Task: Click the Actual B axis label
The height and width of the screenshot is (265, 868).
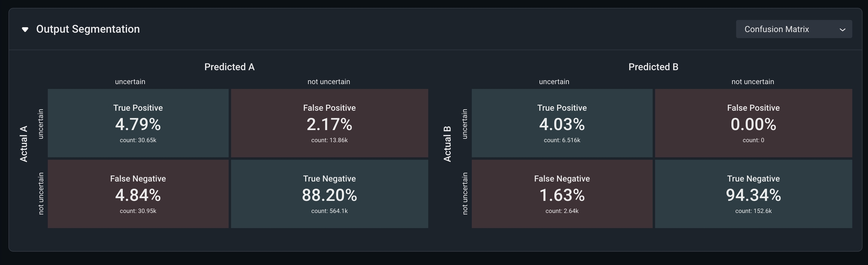Action: [447, 144]
